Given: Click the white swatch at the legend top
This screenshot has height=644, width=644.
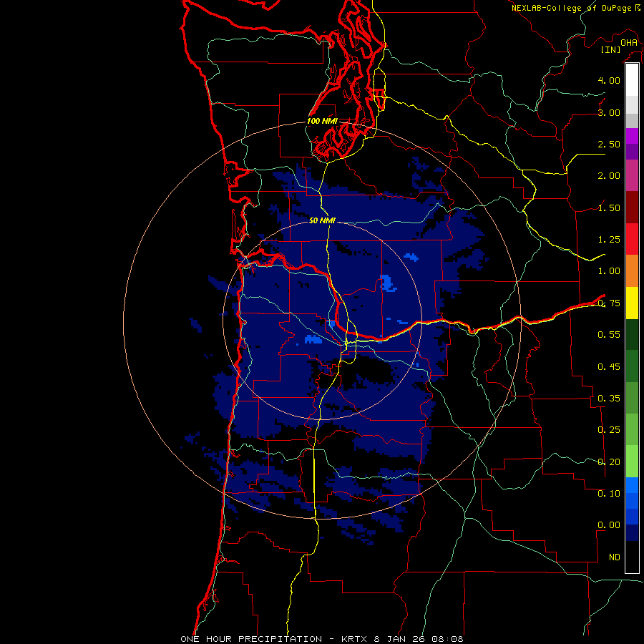Looking at the screenshot, I should (632, 79).
